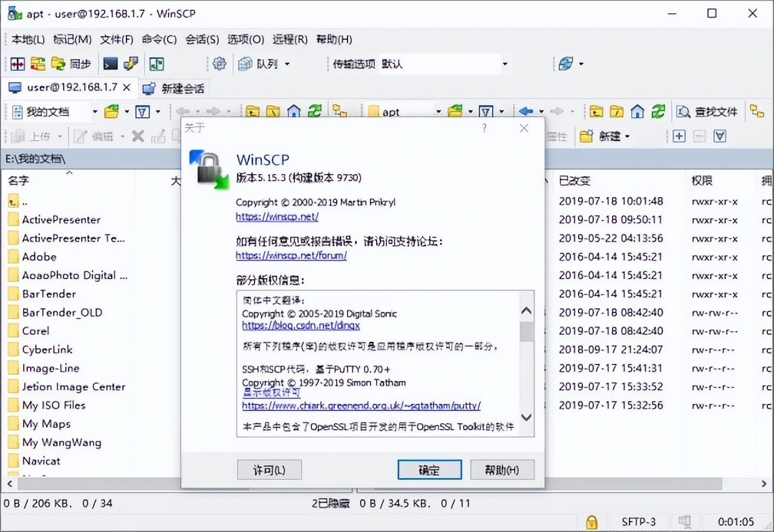The height and width of the screenshot is (532, 774).
Task: Click the 已改变 column header
Action: 574,180
